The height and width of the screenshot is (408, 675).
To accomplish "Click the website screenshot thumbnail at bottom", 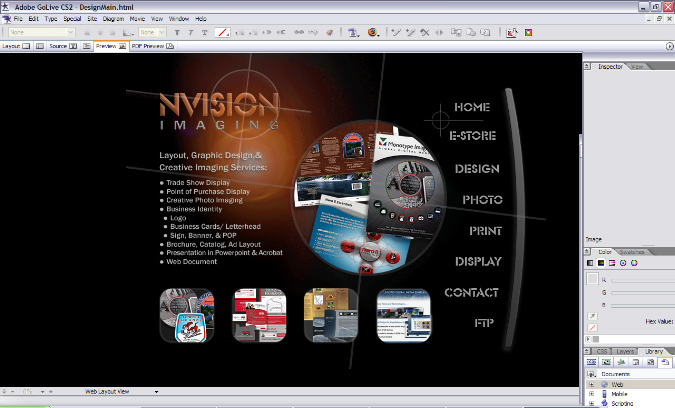I will coord(402,315).
